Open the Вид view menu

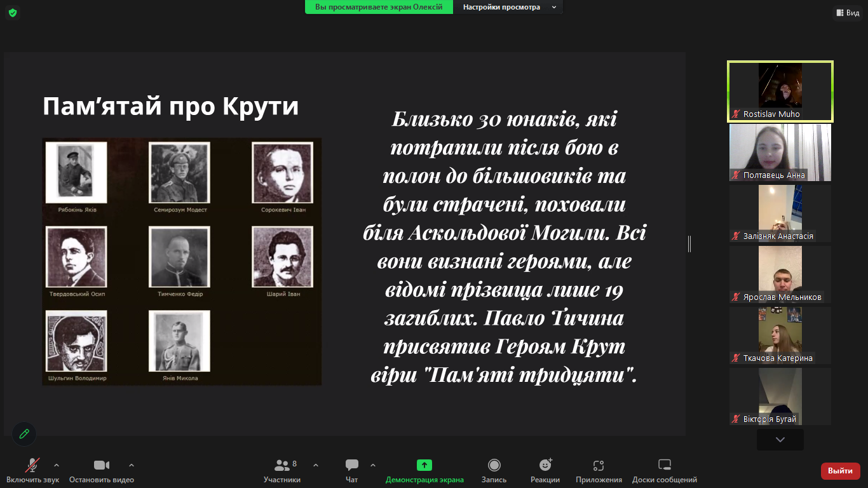[848, 13]
